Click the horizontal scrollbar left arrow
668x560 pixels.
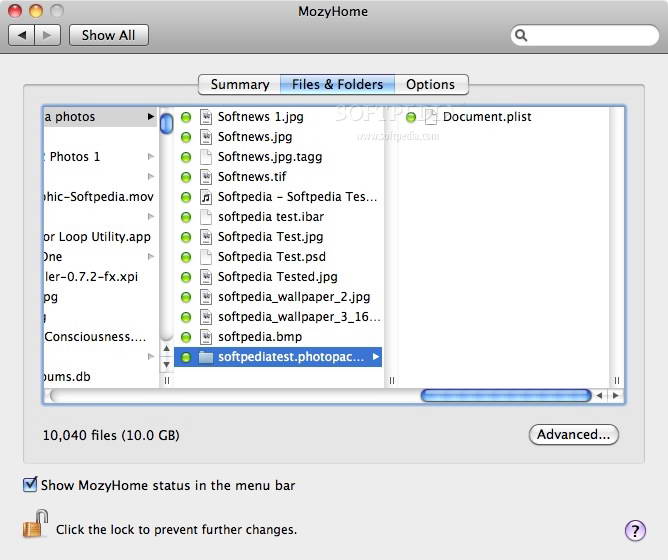(600, 395)
